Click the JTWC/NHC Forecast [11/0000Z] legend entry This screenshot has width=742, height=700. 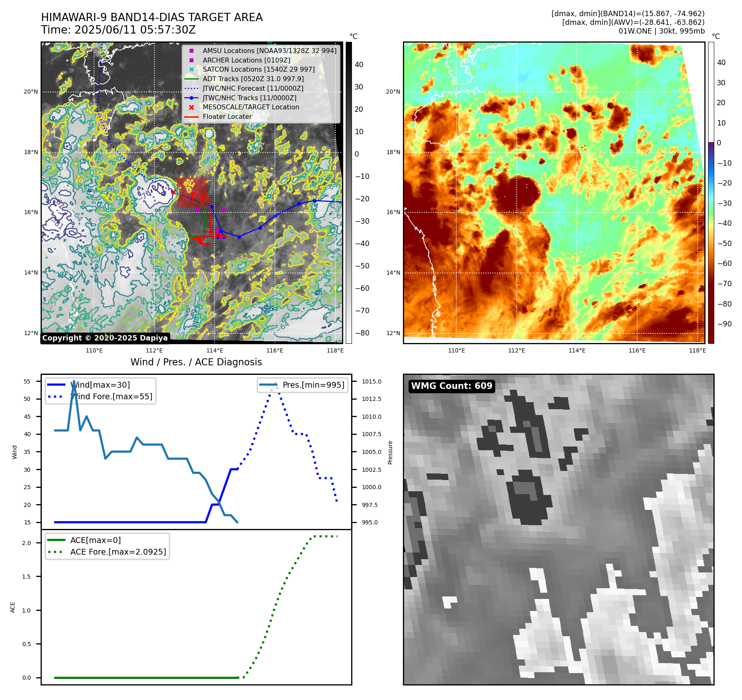245,88
